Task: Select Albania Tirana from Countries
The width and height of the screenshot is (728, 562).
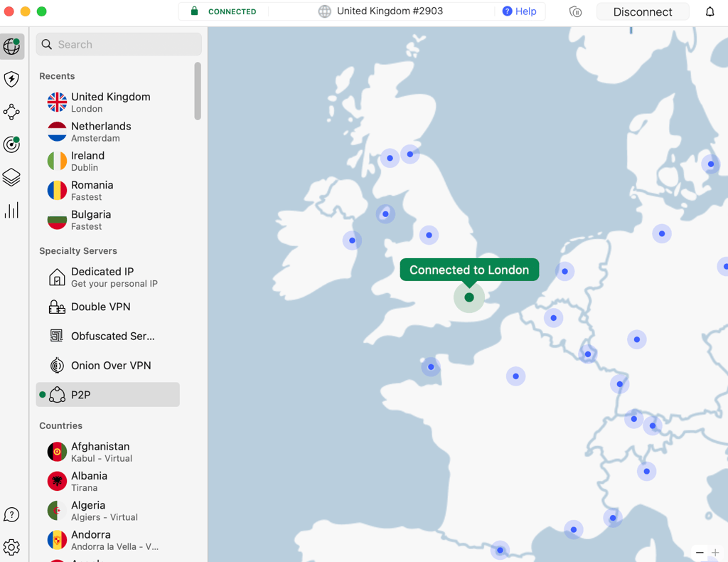Action: (108, 481)
